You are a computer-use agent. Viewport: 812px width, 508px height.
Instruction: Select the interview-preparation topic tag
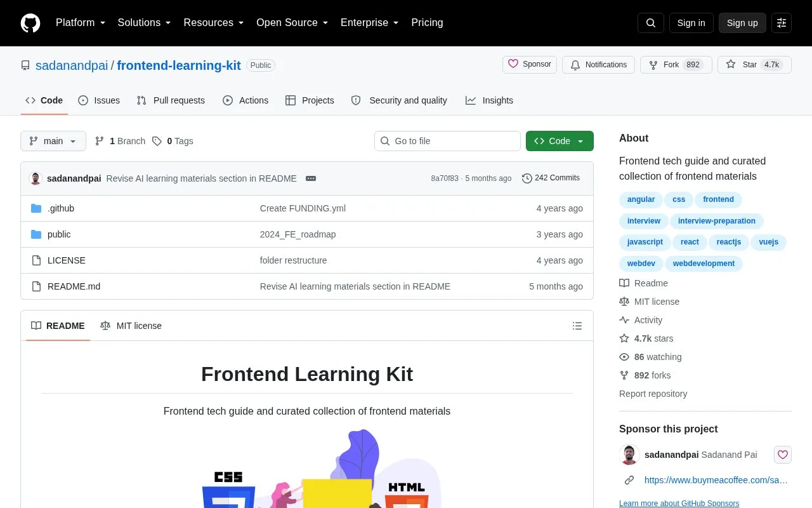[717, 221]
